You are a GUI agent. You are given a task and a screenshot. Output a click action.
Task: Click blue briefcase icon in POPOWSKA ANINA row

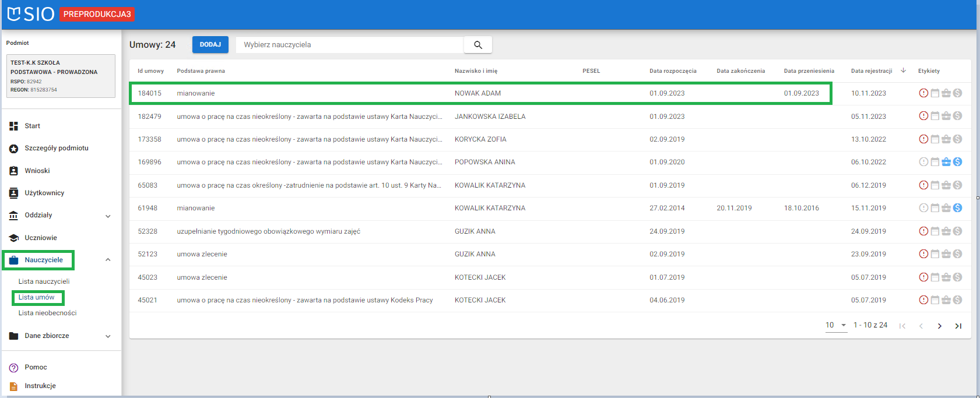(x=946, y=162)
